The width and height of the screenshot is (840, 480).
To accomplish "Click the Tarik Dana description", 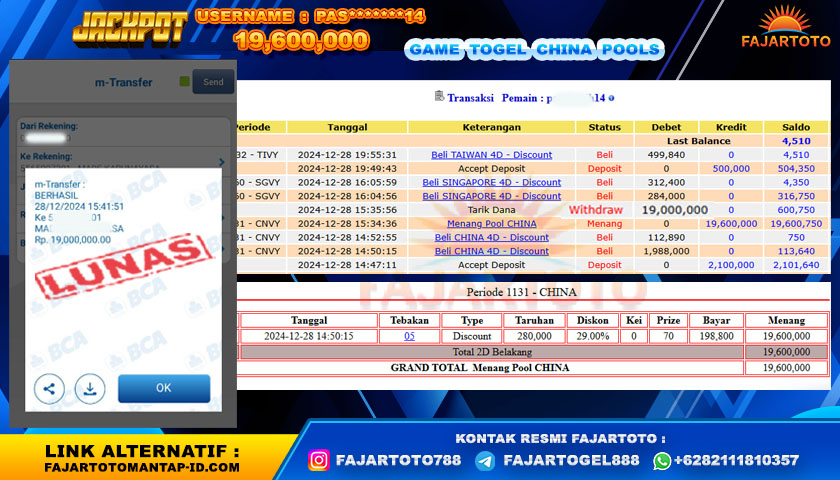I will [x=491, y=210].
